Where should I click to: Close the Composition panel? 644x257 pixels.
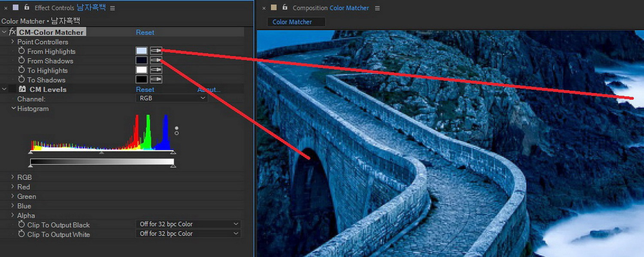point(264,8)
